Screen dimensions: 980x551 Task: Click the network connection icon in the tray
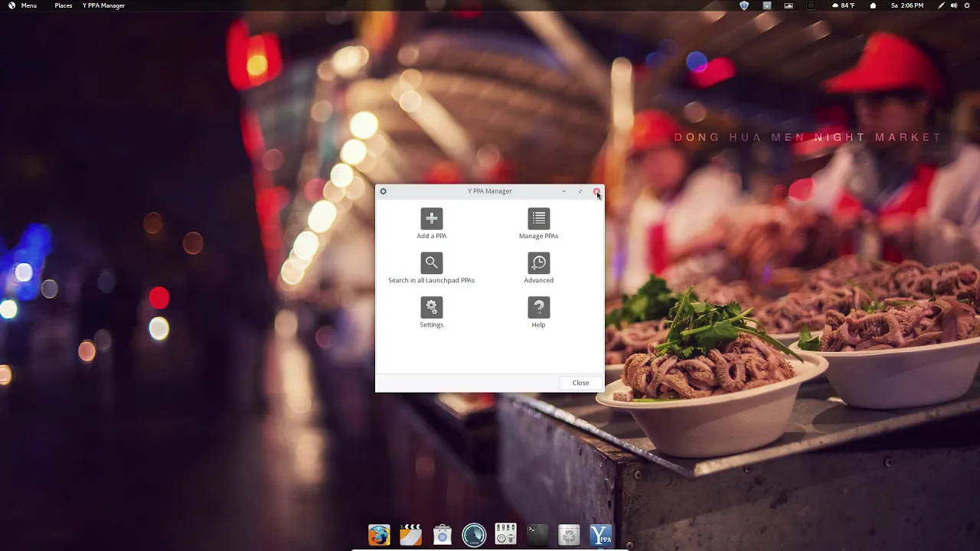(x=941, y=5)
